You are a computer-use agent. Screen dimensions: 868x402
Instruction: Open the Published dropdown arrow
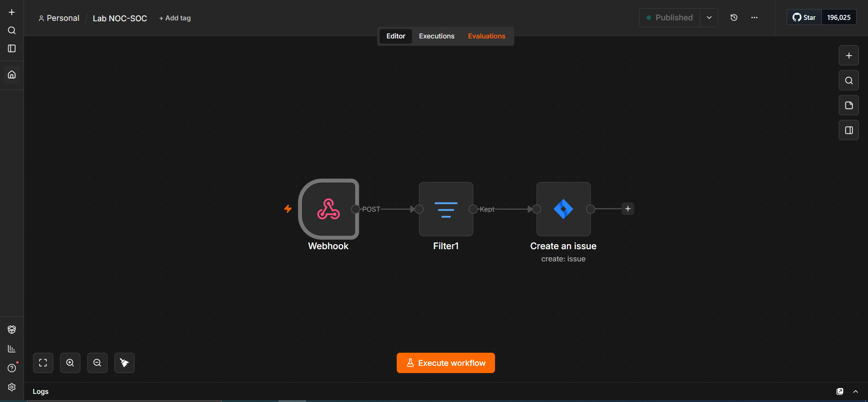pyautogui.click(x=709, y=18)
